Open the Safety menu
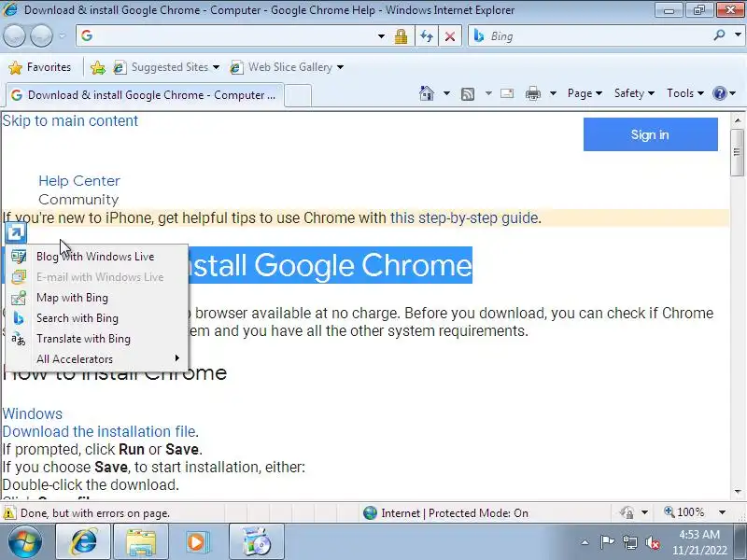Image resolution: width=747 pixels, height=560 pixels. click(634, 93)
